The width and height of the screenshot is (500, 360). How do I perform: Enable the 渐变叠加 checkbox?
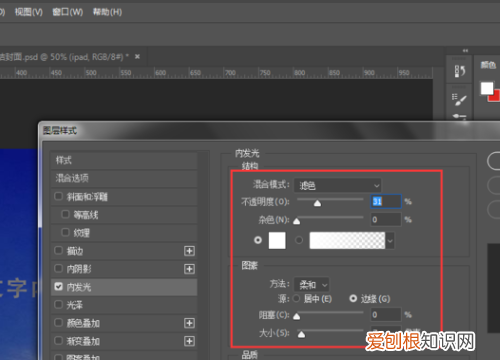[x=58, y=341]
